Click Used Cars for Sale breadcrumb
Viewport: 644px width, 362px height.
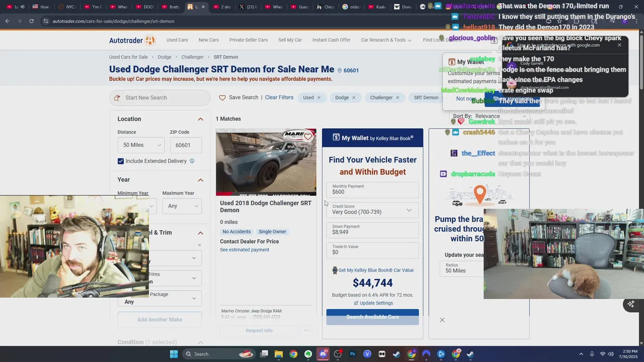point(128,57)
